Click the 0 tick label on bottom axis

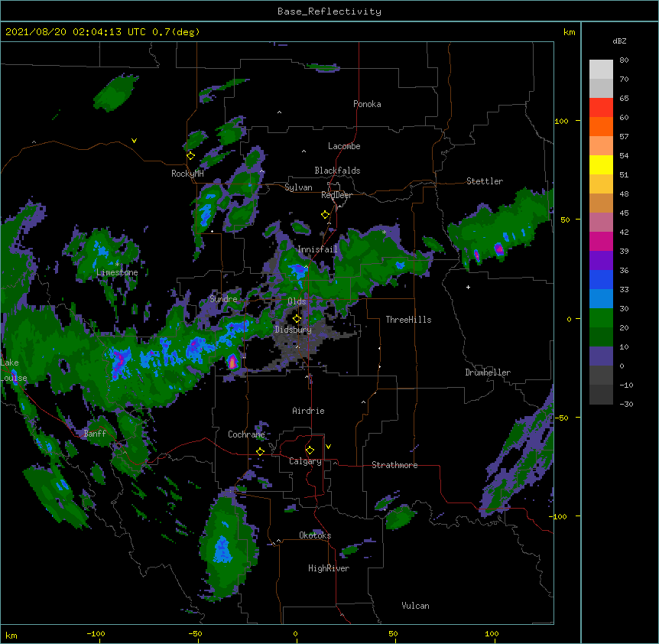[295, 633]
